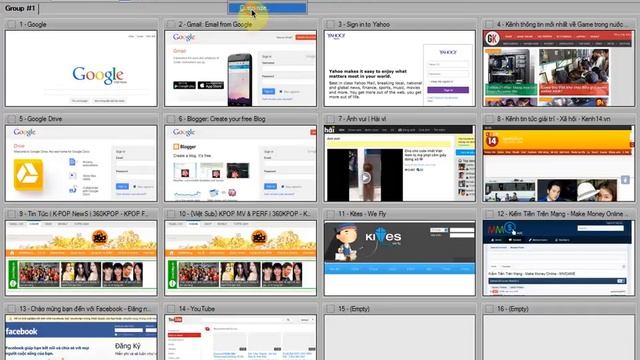
Task: Select the '3 - Sign in to Yahoo' title
Action: [364, 24]
